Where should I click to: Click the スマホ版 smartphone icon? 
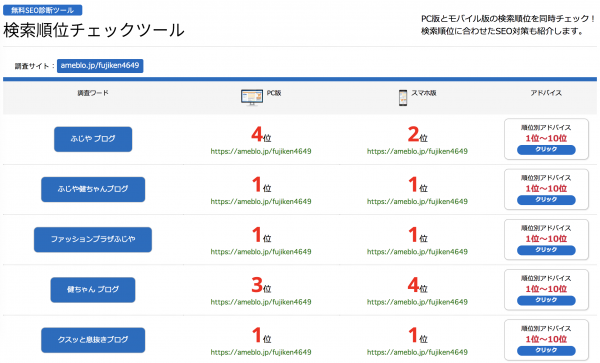(x=403, y=98)
